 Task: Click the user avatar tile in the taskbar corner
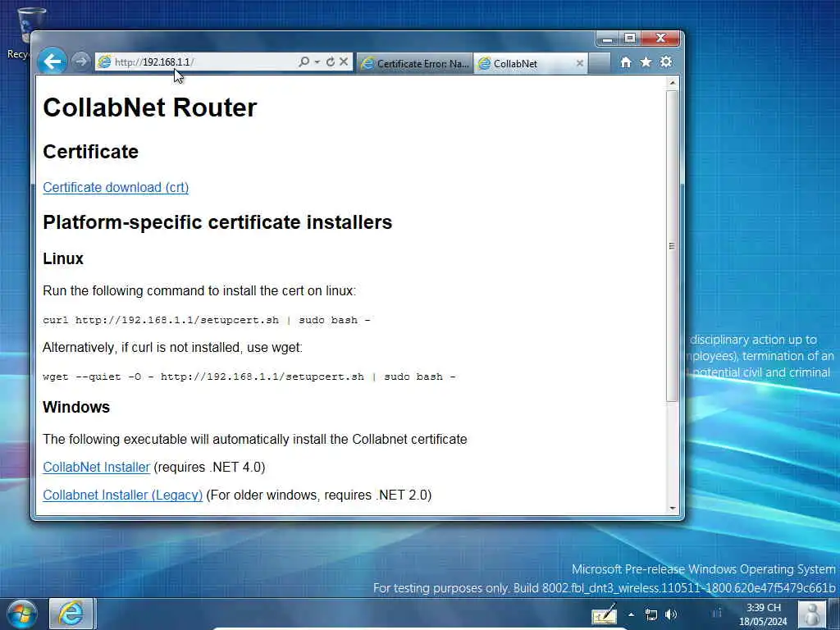[x=812, y=614]
